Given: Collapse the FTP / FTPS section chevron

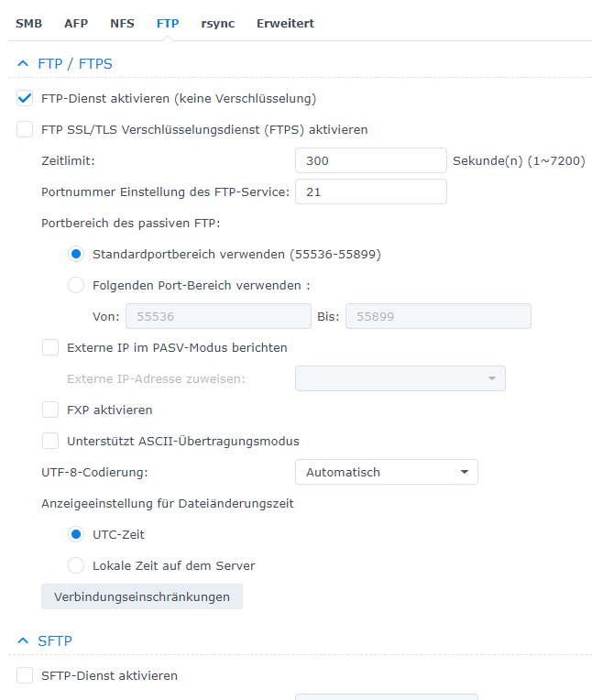Looking at the screenshot, I should 23,64.
